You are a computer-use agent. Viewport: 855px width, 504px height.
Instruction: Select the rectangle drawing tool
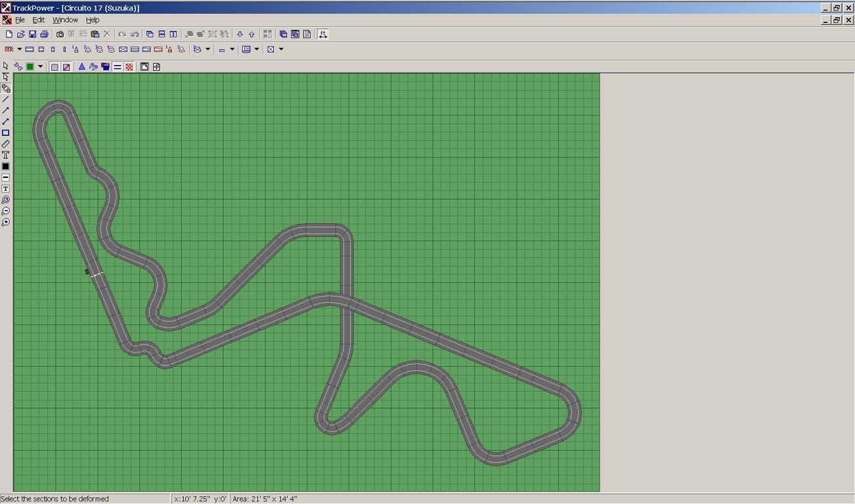tap(6, 133)
